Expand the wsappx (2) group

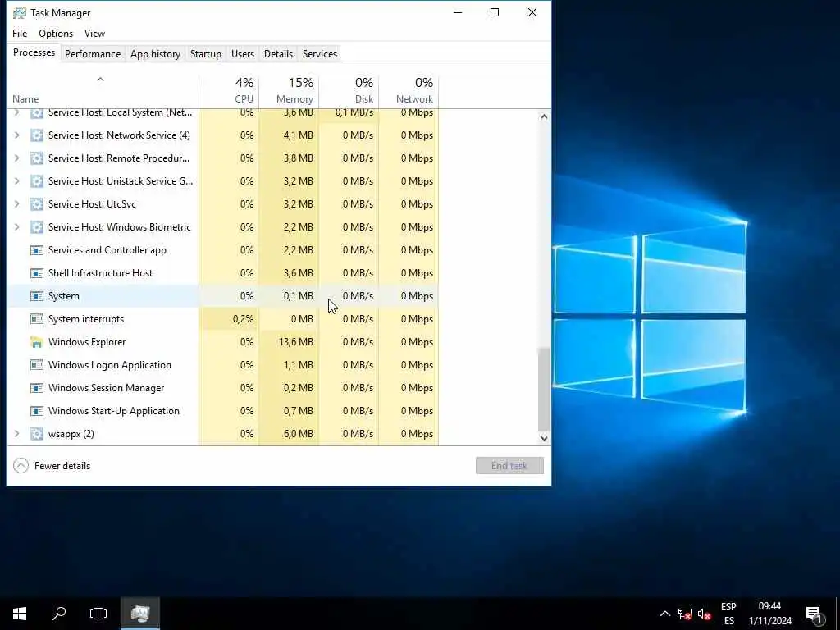16,434
